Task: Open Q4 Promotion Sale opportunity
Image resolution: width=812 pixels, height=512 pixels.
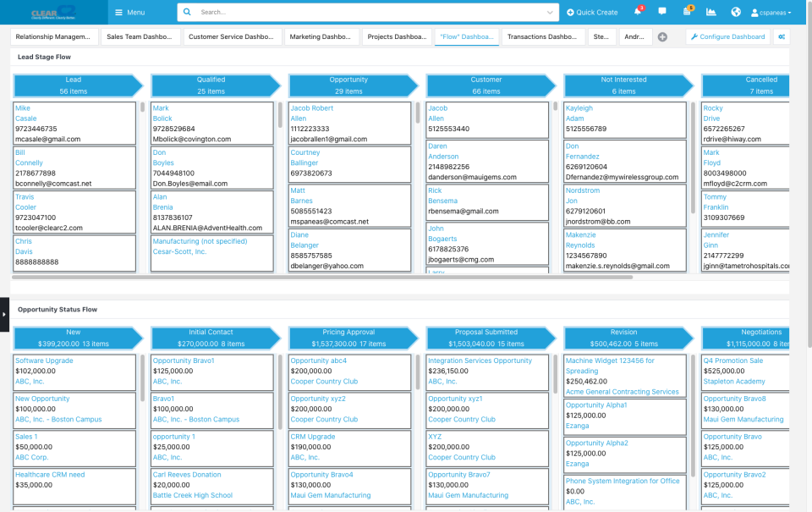Action: pos(733,361)
